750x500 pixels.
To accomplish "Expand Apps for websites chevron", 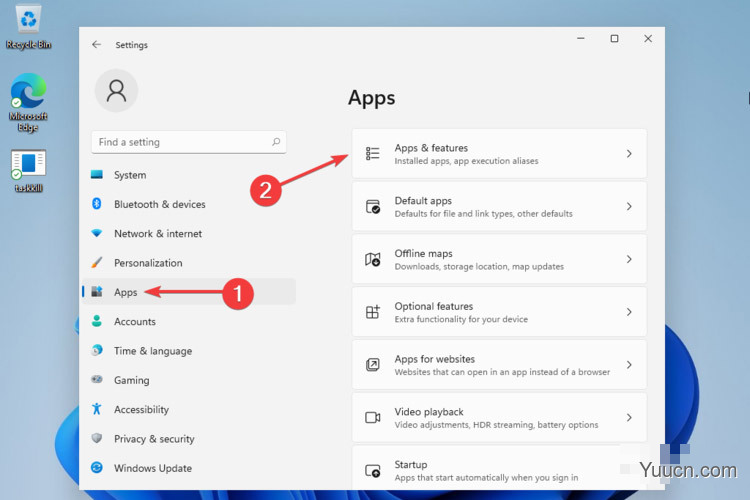I will tap(629, 365).
